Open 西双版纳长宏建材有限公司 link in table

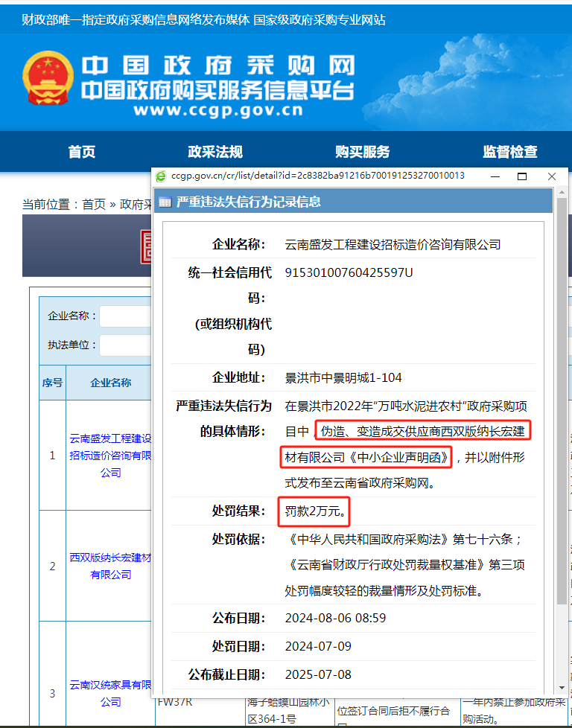110,566
